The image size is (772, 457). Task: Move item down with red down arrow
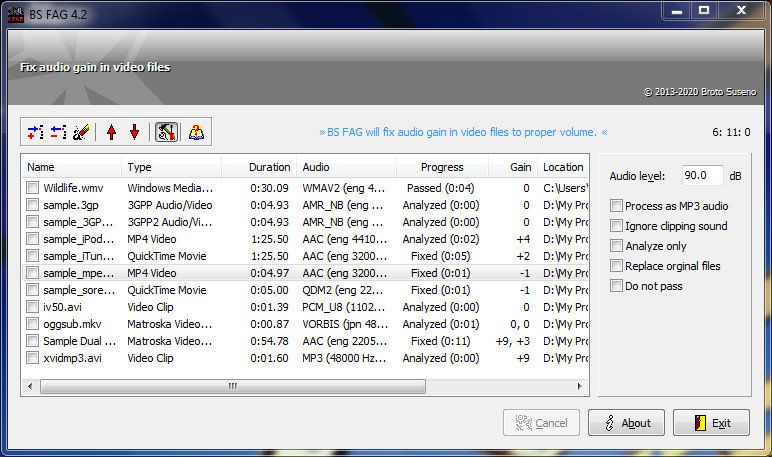point(134,132)
